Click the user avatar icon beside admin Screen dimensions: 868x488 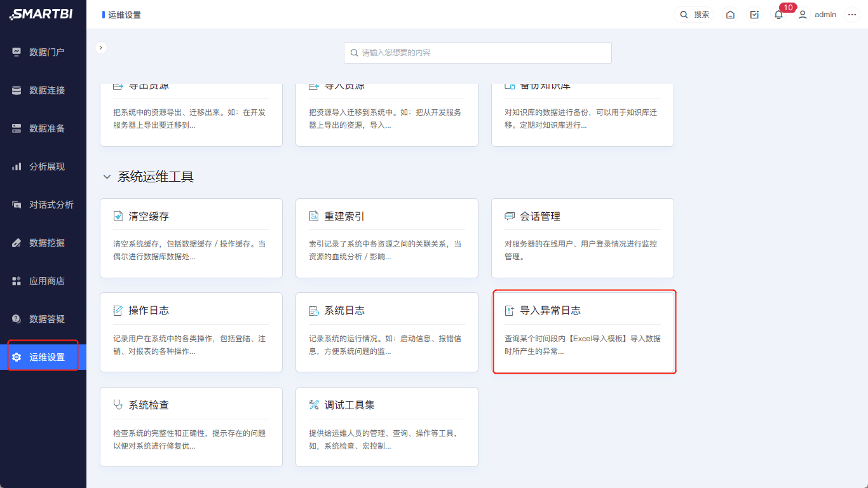803,15
